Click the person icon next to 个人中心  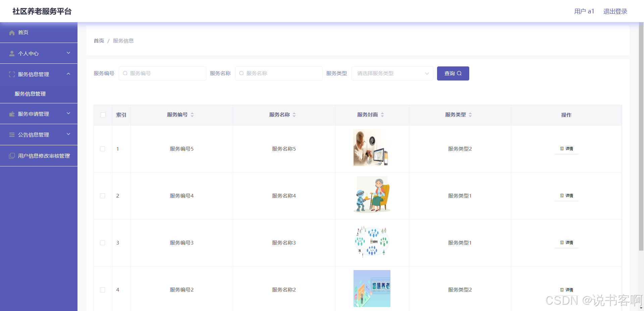[x=12, y=53]
